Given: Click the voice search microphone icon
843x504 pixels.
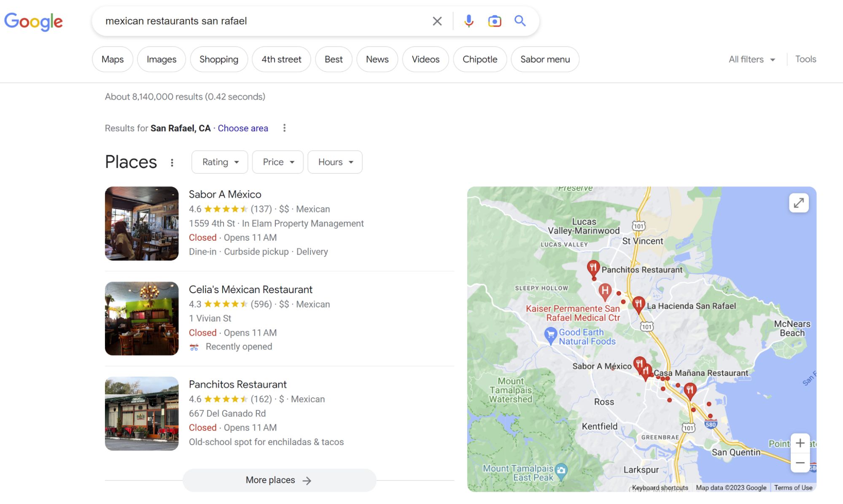Looking at the screenshot, I should pos(469,21).
